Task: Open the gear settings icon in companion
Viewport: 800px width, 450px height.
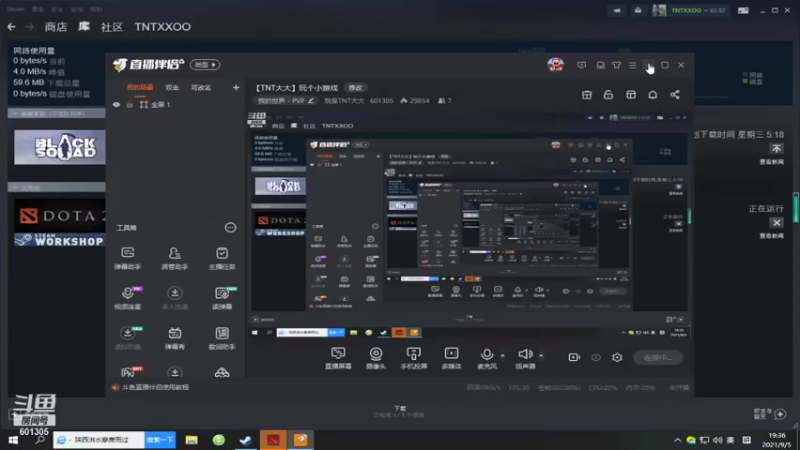Action: (x=617, y=357)
